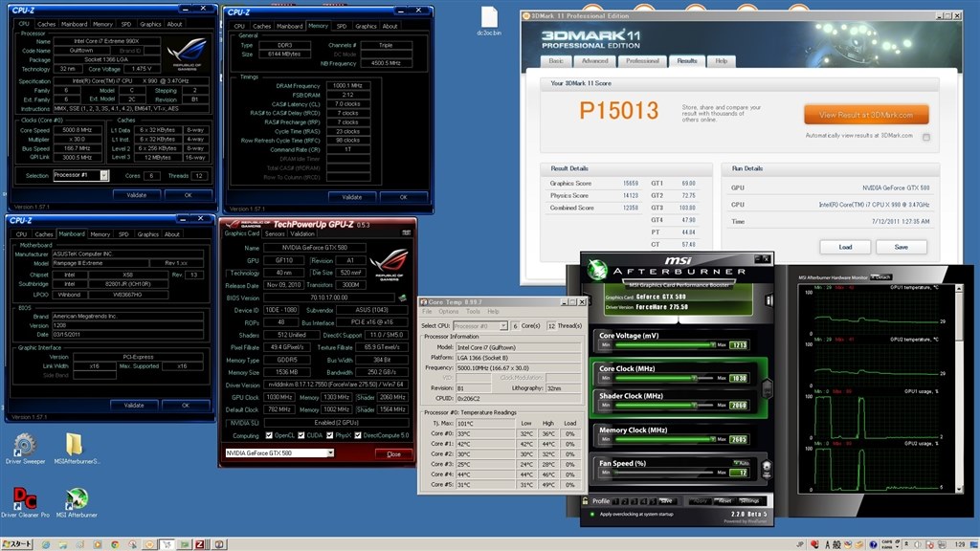Toggle automatically view results at 3DMark.com
Screen dimensions: 980x551
tap(926, 137)
